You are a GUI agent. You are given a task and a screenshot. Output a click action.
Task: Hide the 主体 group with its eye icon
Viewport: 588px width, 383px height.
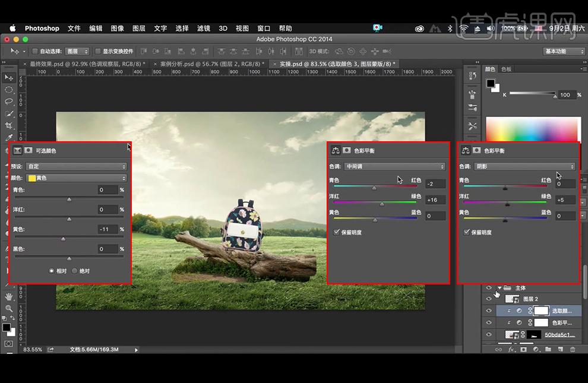click(489, 288)
